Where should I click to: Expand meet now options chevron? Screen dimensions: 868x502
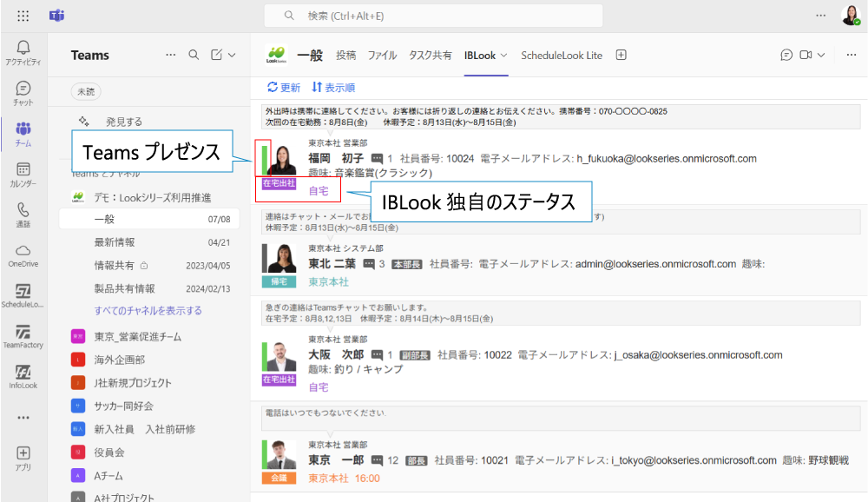(x=821, y=55)
